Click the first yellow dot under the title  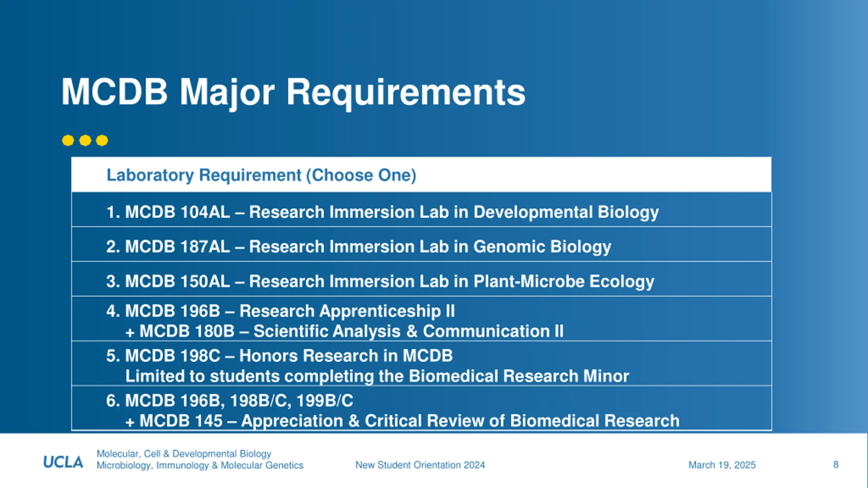pos(68,140)
